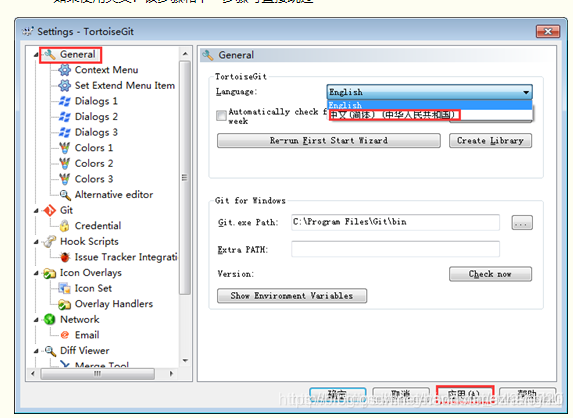Click the Icon Overlays folder icon
The image size is (573, 418).
tap(49, 273)
